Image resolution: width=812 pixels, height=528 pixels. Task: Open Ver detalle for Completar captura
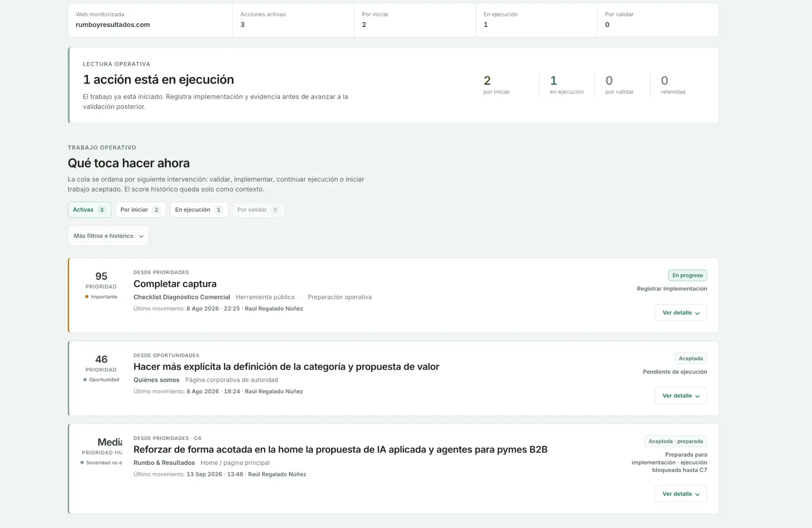tap(680, 312)
